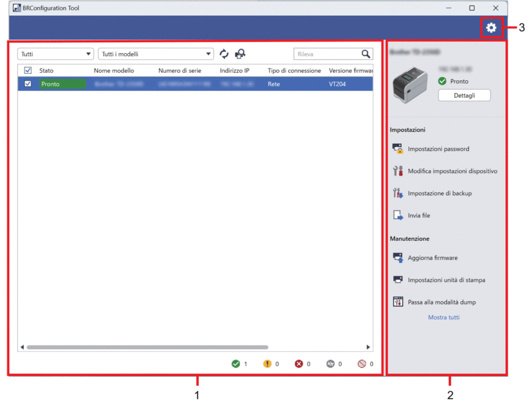Click the green ready status count icon
This screenshot has height=403, width=532.
[236, 364]
